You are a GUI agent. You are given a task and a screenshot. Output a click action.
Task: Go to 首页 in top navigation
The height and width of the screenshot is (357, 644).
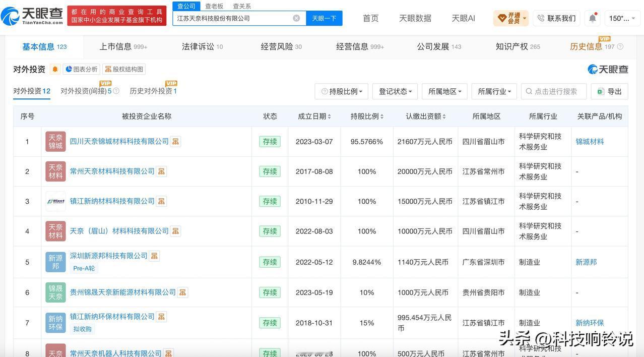[x=371, y=18]
